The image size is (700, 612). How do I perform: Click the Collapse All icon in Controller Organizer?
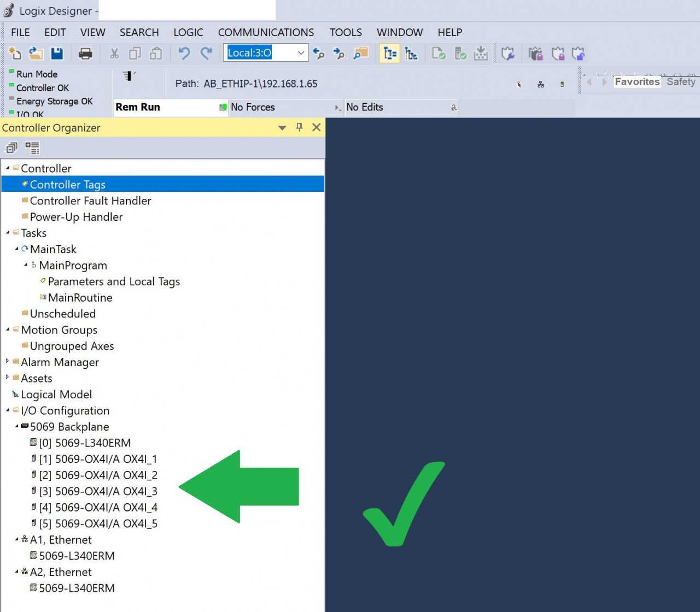(11, 148)
